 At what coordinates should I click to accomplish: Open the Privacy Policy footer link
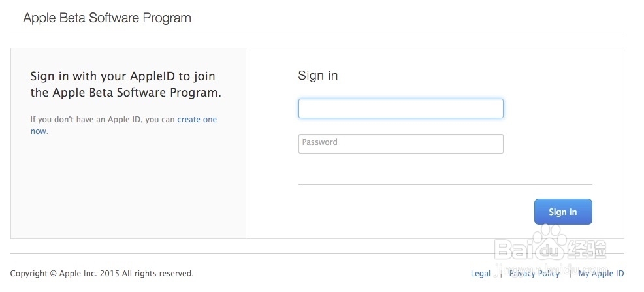click(x=534, y=274)
